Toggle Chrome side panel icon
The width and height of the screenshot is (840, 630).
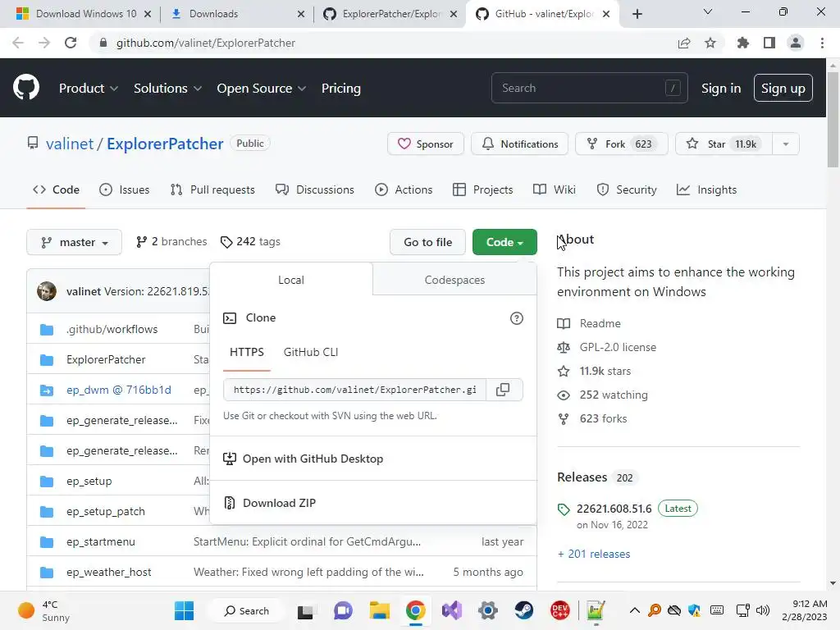[x=769, y=43]
